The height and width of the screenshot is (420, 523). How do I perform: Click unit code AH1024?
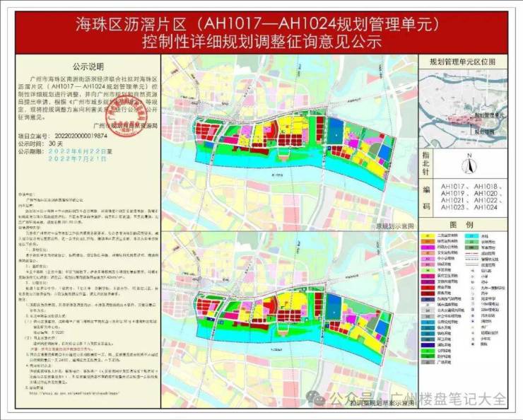(x=486, y=207)
